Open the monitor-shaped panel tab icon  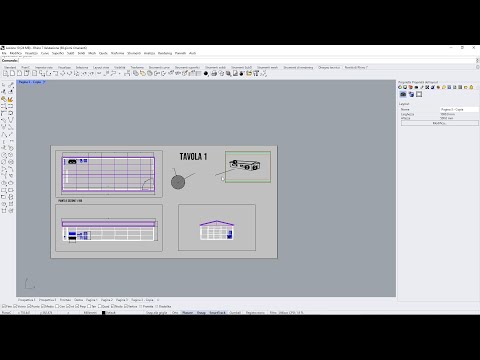pos(405,87)
